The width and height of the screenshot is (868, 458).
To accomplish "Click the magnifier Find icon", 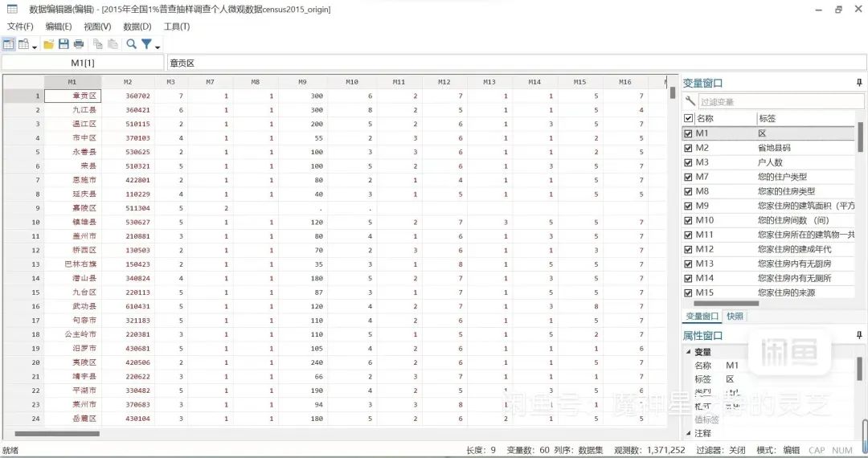I will tap(132, 44).
